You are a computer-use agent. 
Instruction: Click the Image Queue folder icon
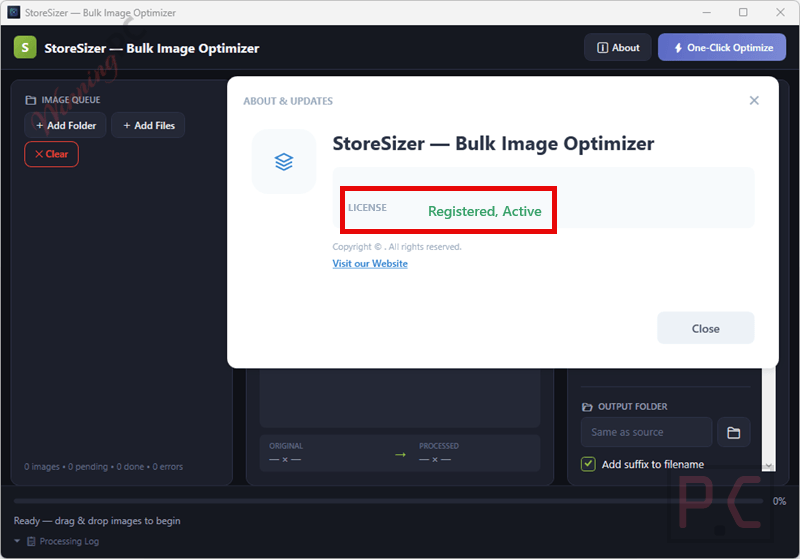[31, 100]
